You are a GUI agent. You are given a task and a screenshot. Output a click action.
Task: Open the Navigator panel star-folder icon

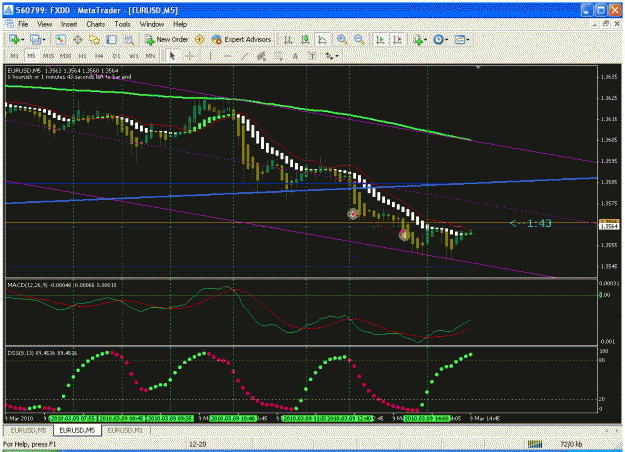pos(94,39)
